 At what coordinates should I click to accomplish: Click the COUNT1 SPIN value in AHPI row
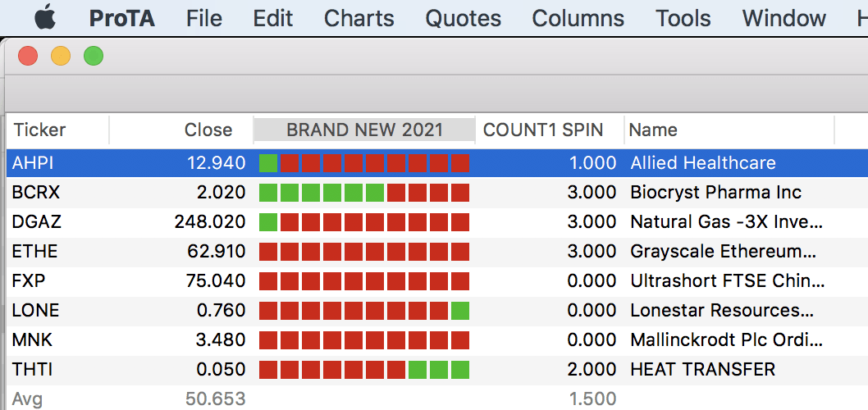[592, 163]
